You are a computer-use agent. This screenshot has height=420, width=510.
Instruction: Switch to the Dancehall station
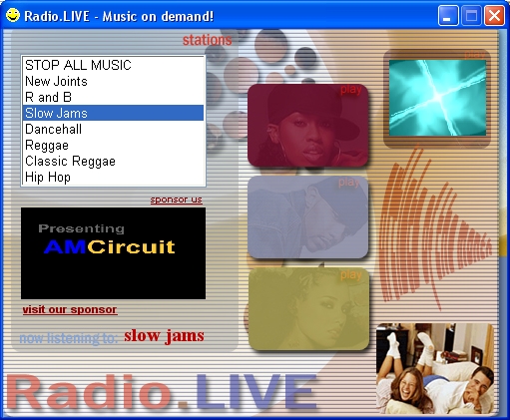[x=113, y=129]
